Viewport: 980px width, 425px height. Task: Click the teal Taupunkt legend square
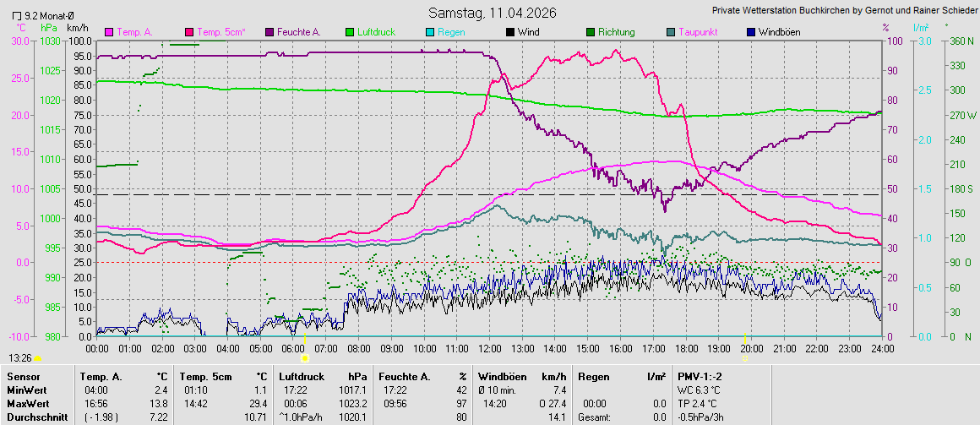[x=670, y=32]
